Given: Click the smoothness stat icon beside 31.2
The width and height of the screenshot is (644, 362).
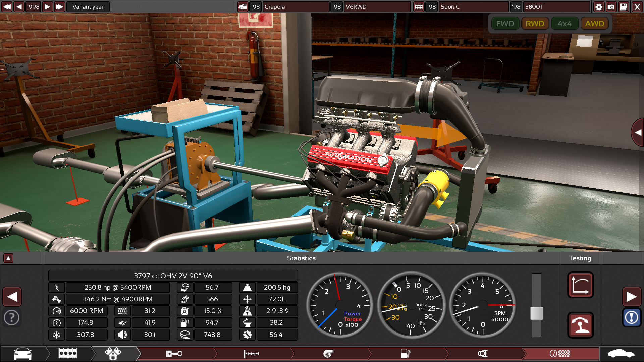Looking at the screenshot, I should 122,311.
